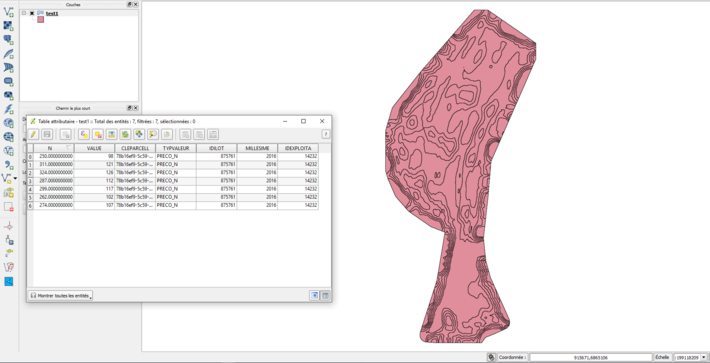Sort by the VALUE column header
Screen dimensions: 710x363
tap(94, 148)
